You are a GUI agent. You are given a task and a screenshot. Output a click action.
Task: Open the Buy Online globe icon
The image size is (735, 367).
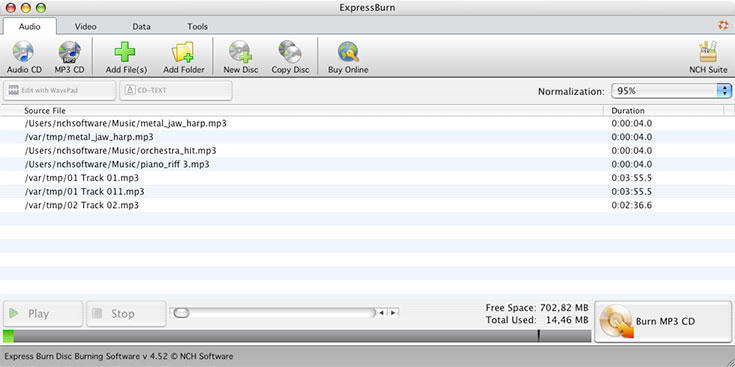click(x=348, y=52)
